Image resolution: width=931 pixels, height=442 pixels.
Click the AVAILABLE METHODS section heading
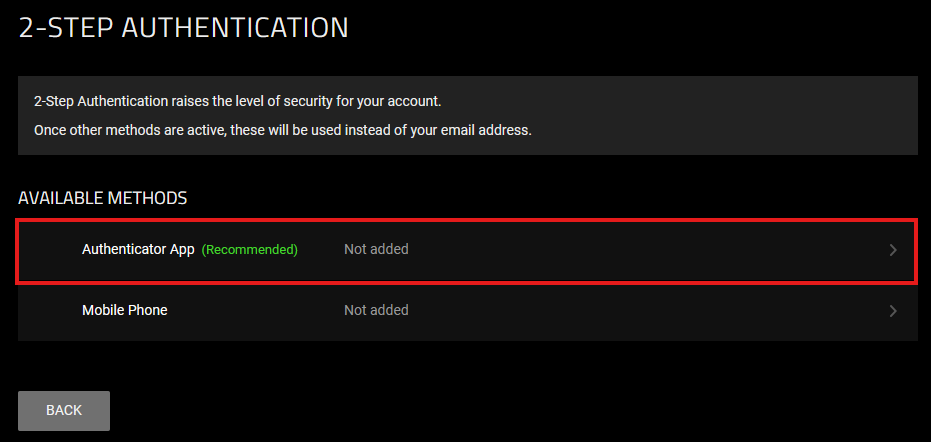[x=103, y=198]
